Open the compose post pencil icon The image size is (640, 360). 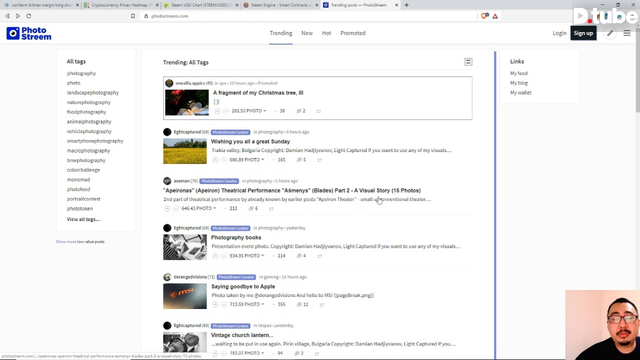point(610,33)
